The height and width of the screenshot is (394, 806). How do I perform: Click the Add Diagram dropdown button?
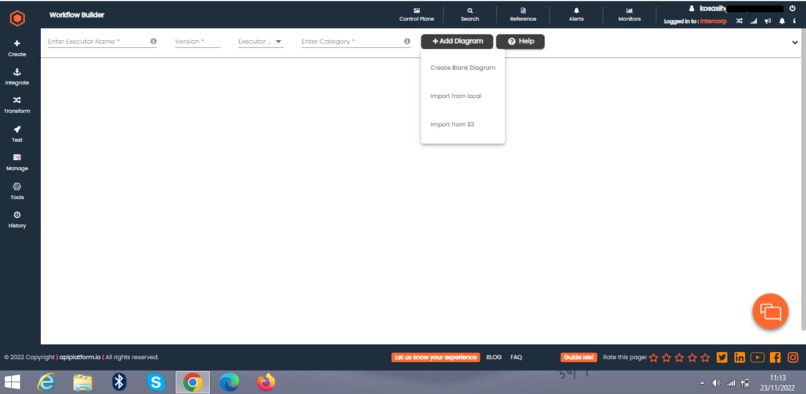[x=457, y=42]
